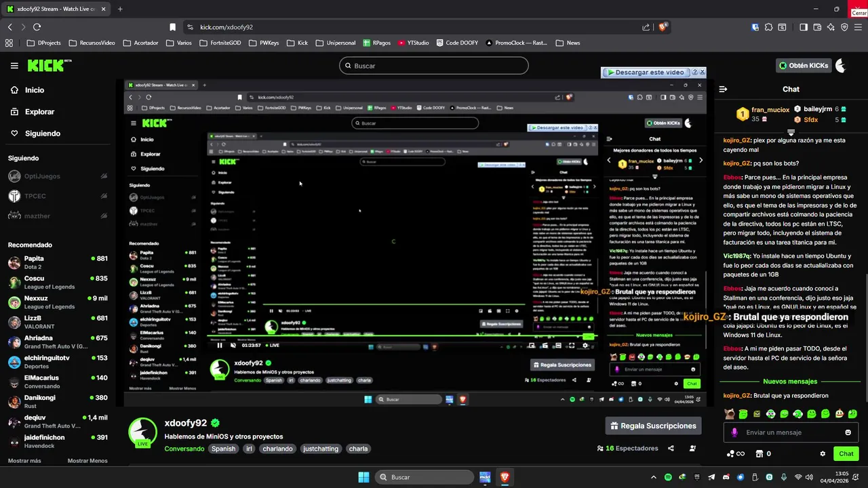Open Windows Start menu
The image size is (868, 488).
(363, 477)
